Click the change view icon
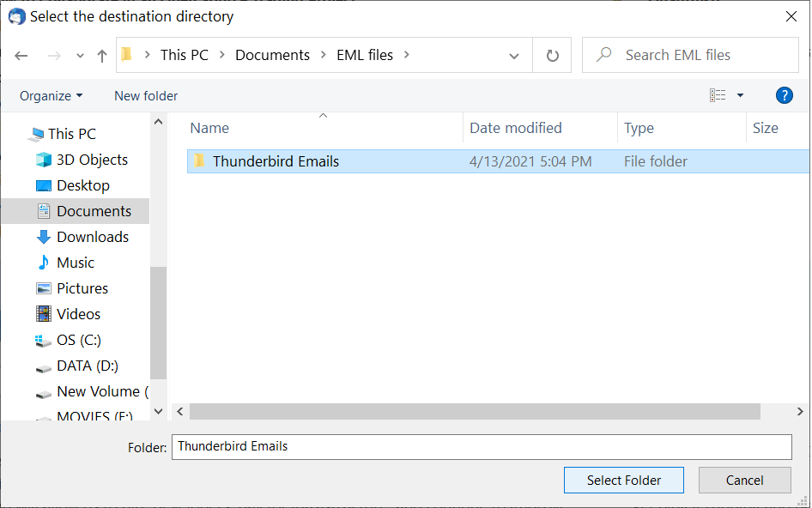 pyautogui.click(x=718, y=95)
